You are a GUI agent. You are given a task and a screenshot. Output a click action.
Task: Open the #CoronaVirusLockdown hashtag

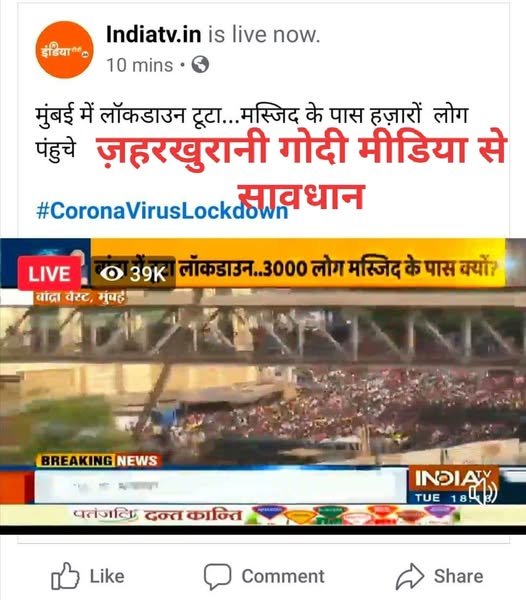click(162, 210)
